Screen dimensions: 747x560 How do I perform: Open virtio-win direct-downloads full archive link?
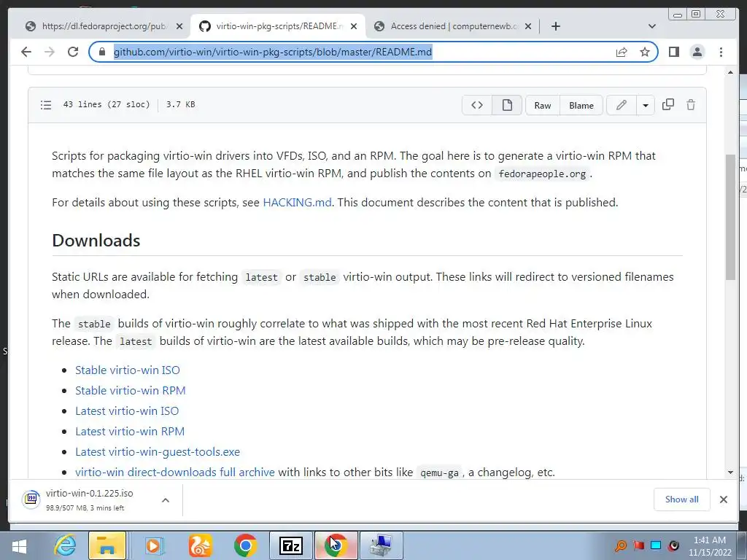pyautogui.click(x=175, y=472)
